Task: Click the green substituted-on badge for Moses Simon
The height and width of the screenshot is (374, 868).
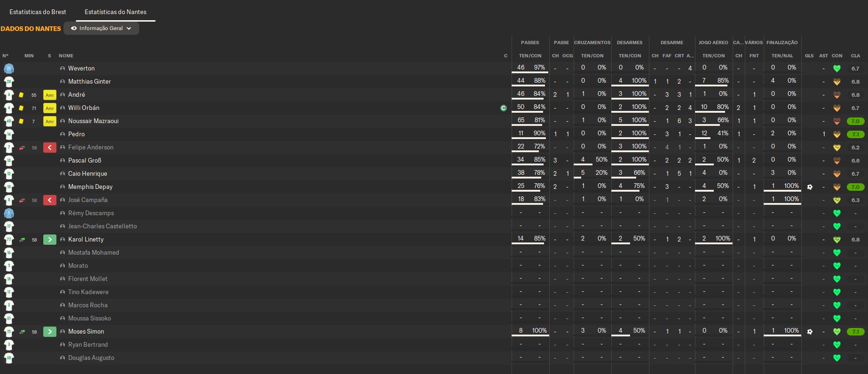Action: pyautogui.click(x=50, y=332)
